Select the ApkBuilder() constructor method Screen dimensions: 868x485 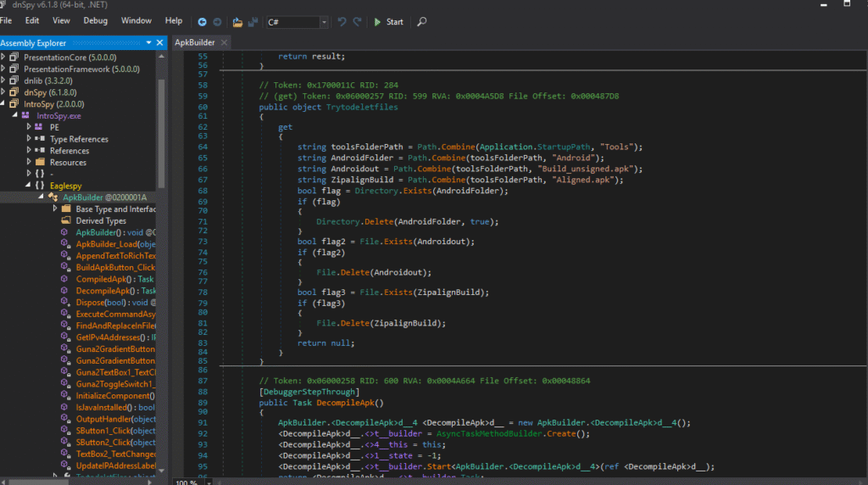coord(115,232)
